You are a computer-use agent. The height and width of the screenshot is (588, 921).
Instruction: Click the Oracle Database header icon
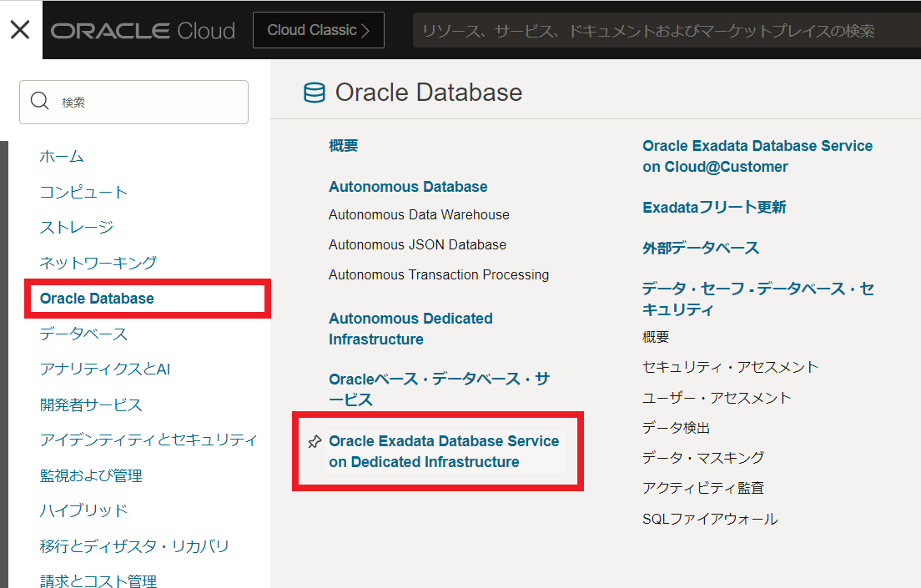[315, 93]
